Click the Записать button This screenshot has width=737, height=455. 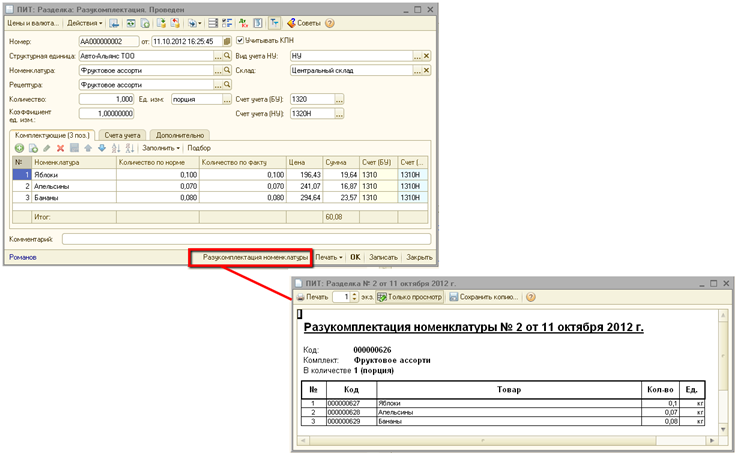[x=383, y=257]
